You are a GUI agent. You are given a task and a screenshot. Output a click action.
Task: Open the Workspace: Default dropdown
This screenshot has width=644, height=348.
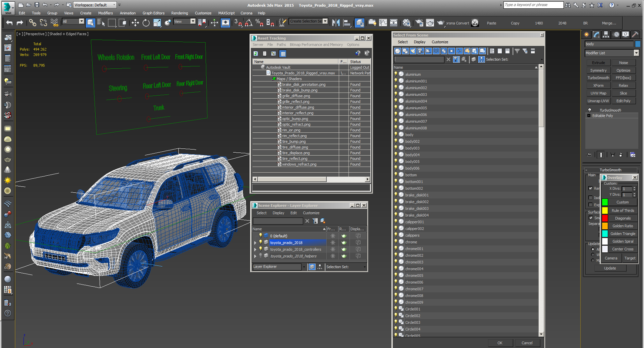[94, 5]
